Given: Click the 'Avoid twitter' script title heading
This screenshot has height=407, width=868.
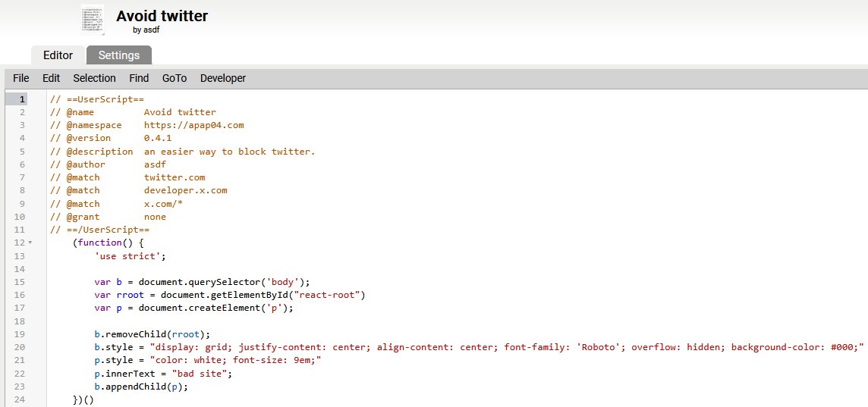Looking at the screenshot, I should coord(162,16).
